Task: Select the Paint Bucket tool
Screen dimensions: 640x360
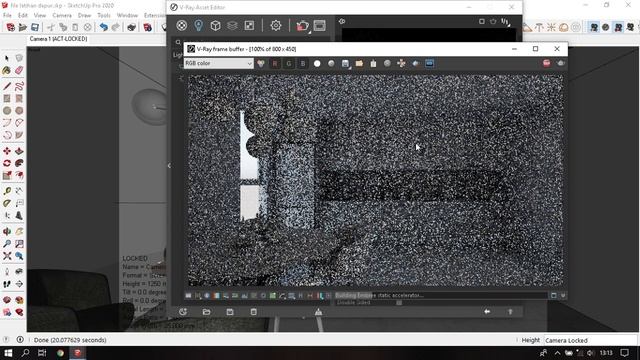Action: coord(7,71)
